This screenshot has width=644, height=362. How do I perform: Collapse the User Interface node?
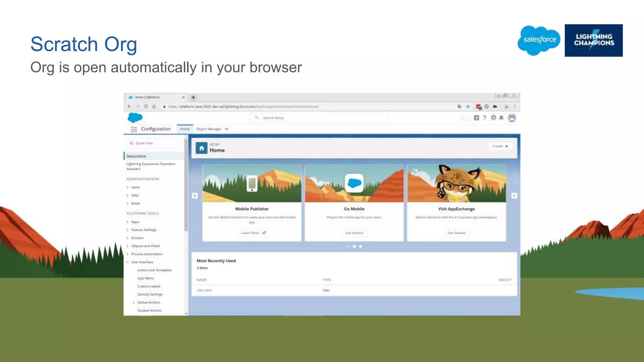(127, 262)
